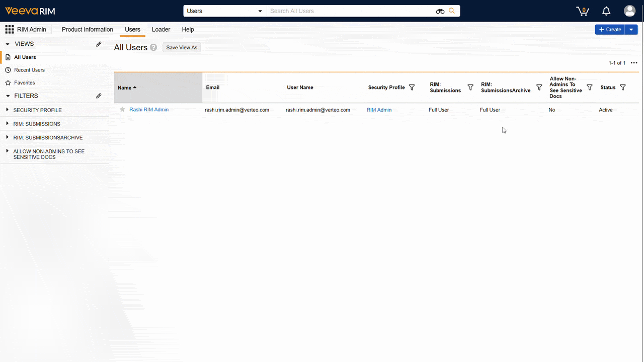Open the app navigation grid icon
This screenshot has height=362, width=644.
(9, 29)
